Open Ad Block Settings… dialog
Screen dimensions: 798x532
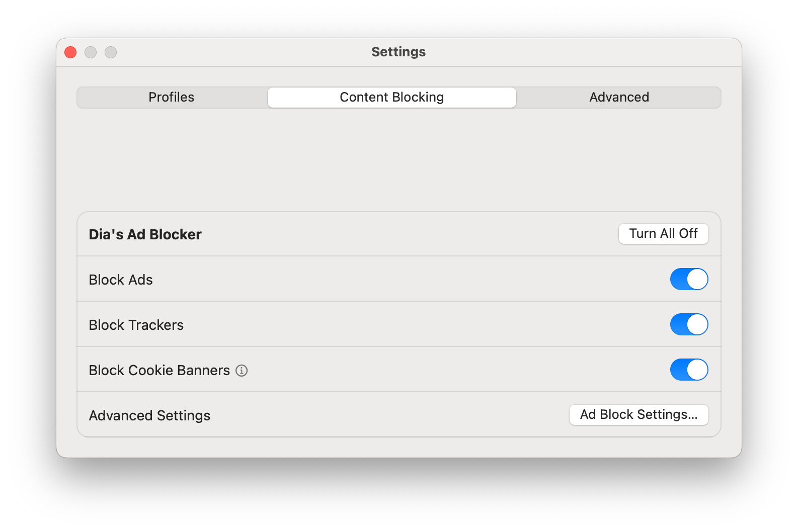click(x=639, y=415)
